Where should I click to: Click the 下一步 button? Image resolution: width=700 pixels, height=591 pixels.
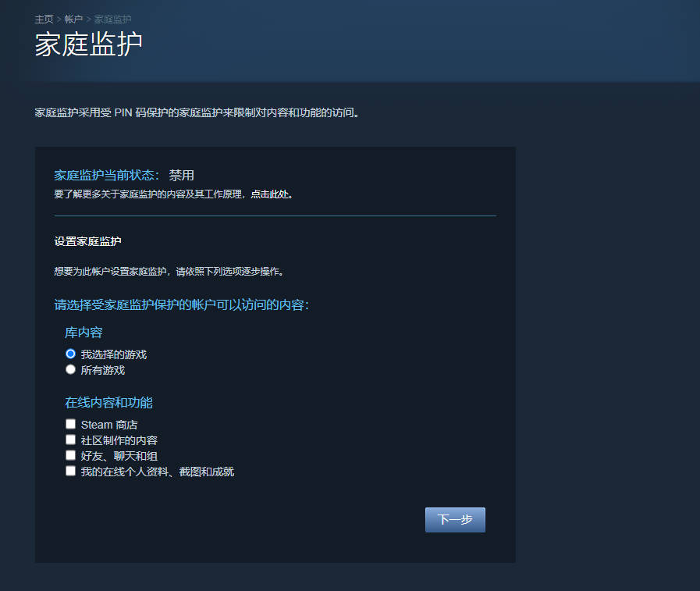coord(455,519)
